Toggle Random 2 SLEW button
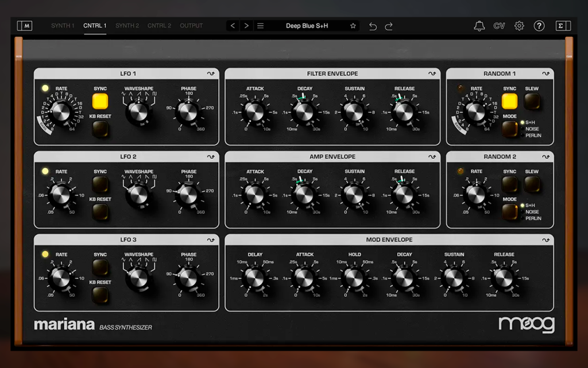The image size is (588, 368). 532,185
